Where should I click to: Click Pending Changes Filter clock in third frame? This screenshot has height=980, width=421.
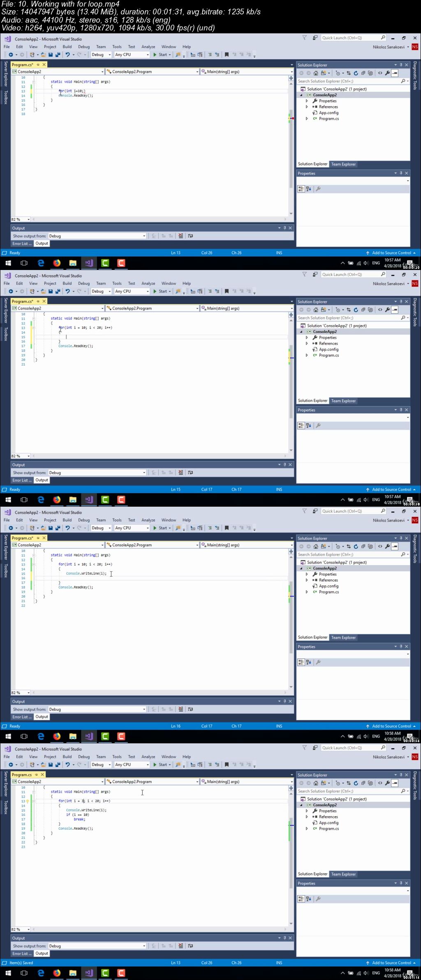pos(338,546)
